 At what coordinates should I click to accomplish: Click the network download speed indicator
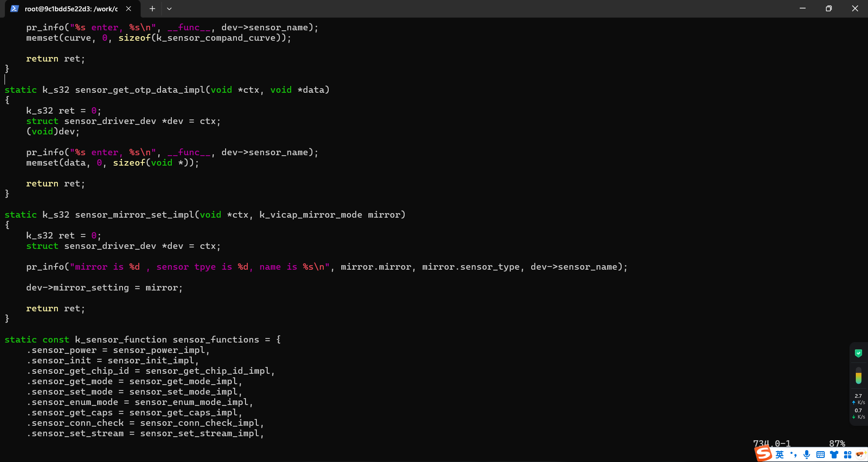(x=859, y=414)
